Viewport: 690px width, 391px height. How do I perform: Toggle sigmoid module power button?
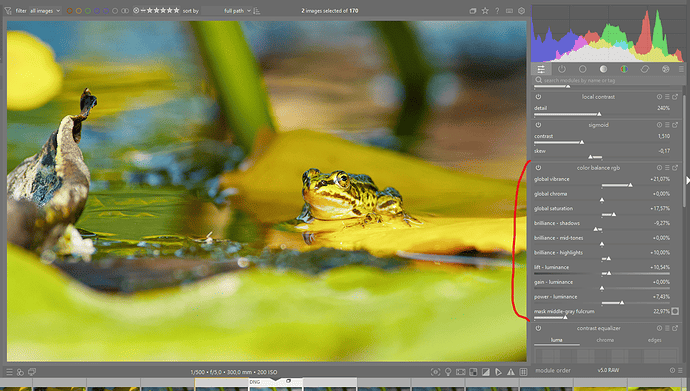538,125
